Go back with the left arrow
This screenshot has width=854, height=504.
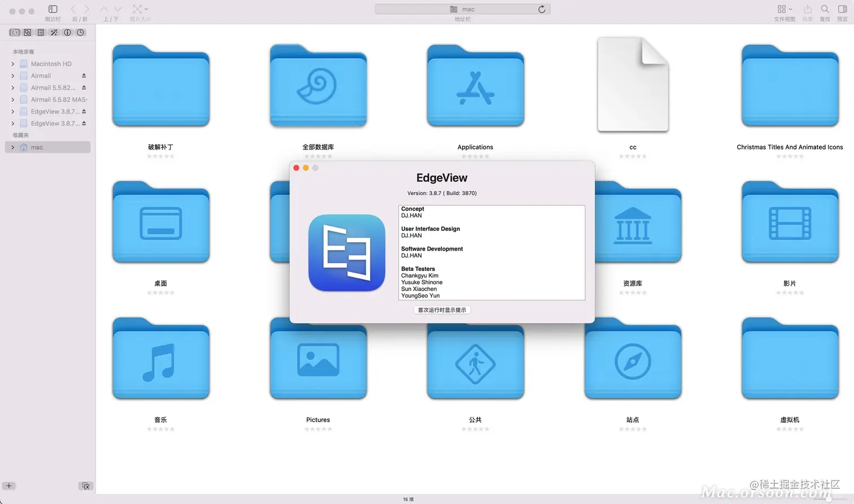click(73, 9)
